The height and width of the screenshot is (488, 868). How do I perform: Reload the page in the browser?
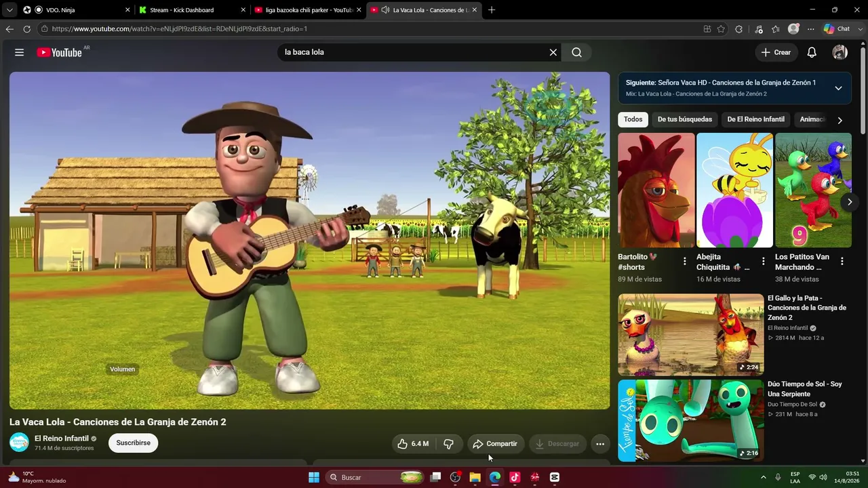[x=26, y=29]
